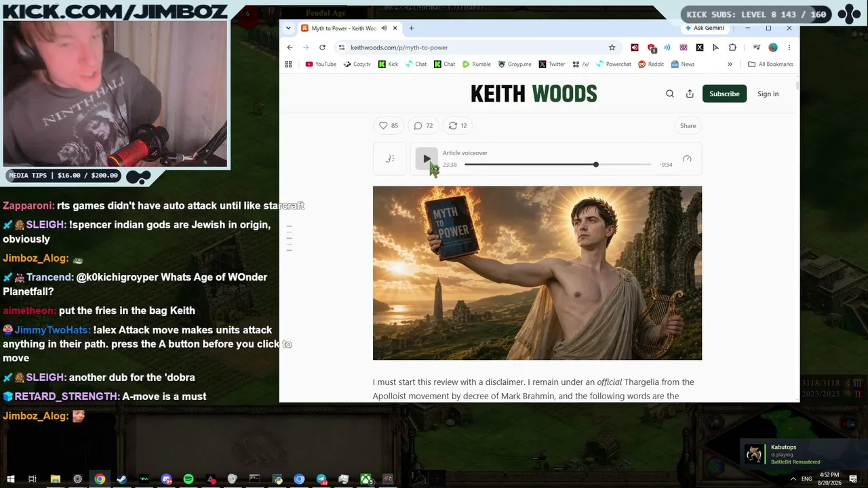The image size is (868, 488).
Task: Like the article with the heart button
Action: (389, 125)
